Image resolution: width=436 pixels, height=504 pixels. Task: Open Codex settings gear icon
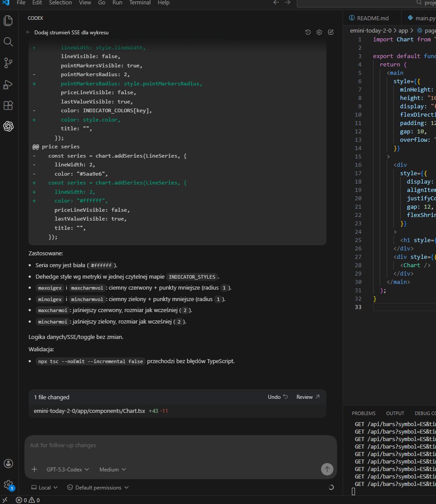(x=319, y=32)
